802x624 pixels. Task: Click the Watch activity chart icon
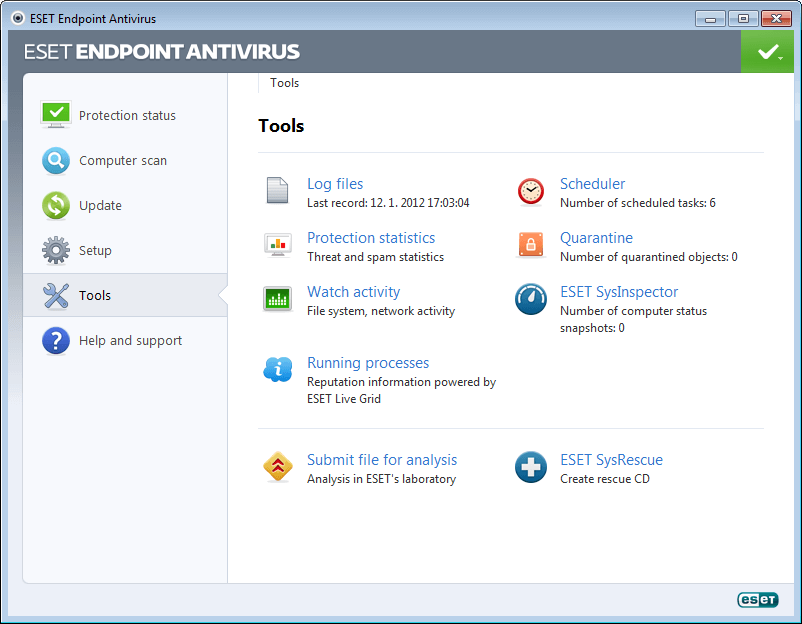point(277,298)
